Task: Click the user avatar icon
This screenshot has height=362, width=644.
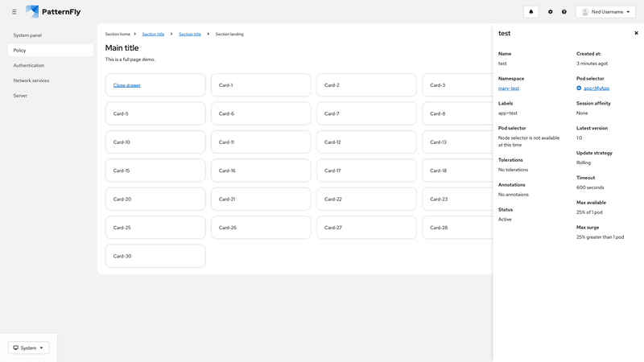Action: click(585, 12)
